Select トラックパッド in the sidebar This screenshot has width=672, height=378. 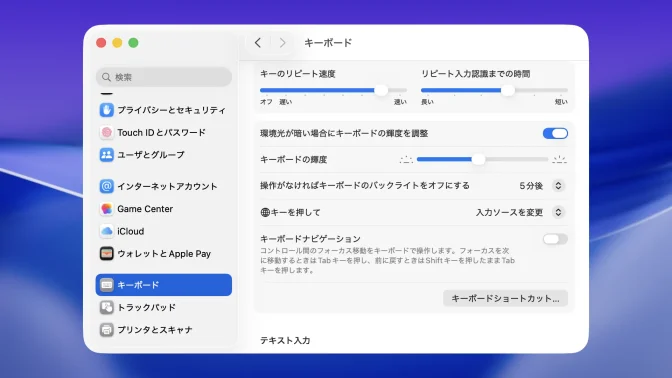pos(164,307)
